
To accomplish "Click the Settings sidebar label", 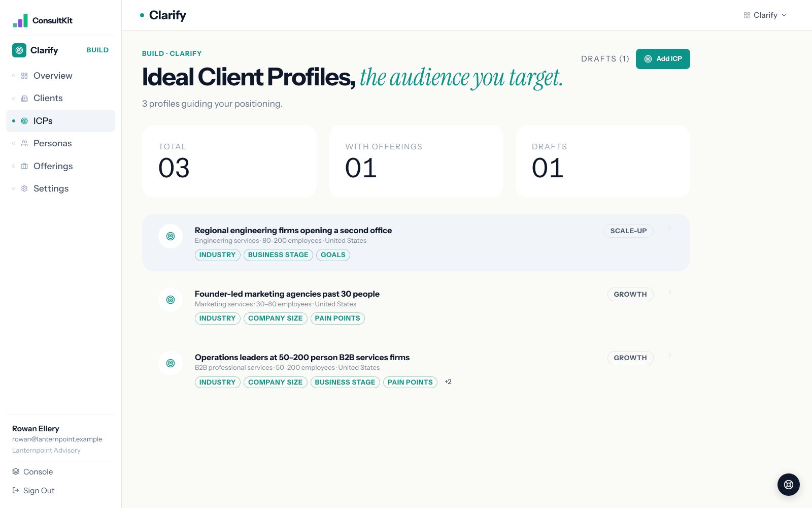I will (x=51, y=188).
